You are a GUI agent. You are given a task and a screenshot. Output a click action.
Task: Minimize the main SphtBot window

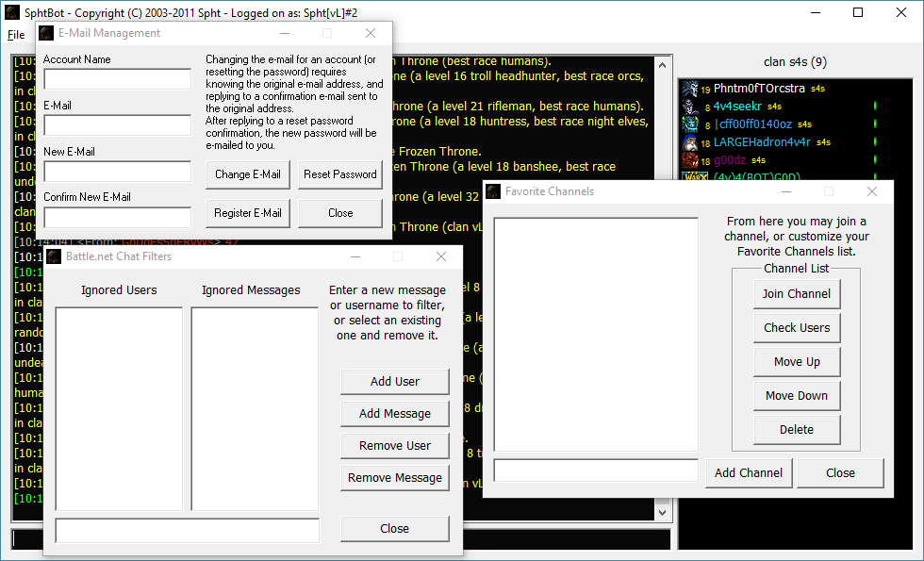pyautogui.click(x=816, y=12)
